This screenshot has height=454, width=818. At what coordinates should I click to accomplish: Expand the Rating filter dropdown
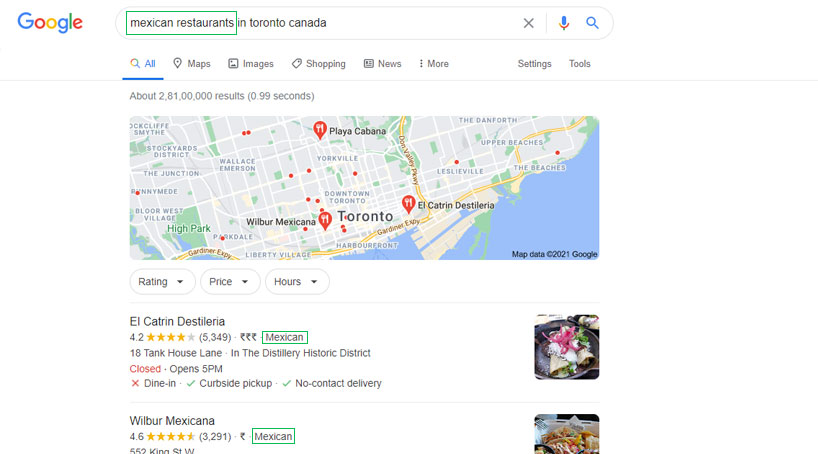pyautogui.click(x=162, y=282)
